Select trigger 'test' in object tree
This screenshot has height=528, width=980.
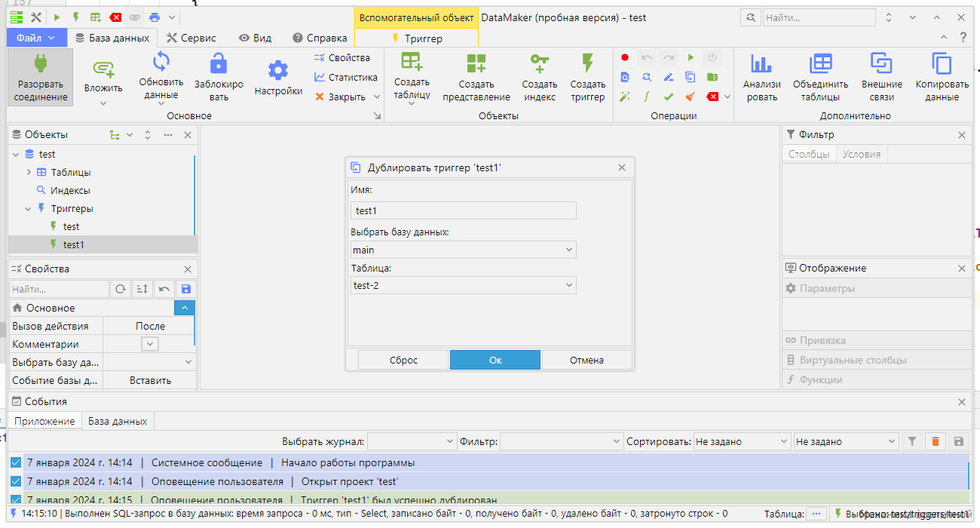[x=72, y=226]
